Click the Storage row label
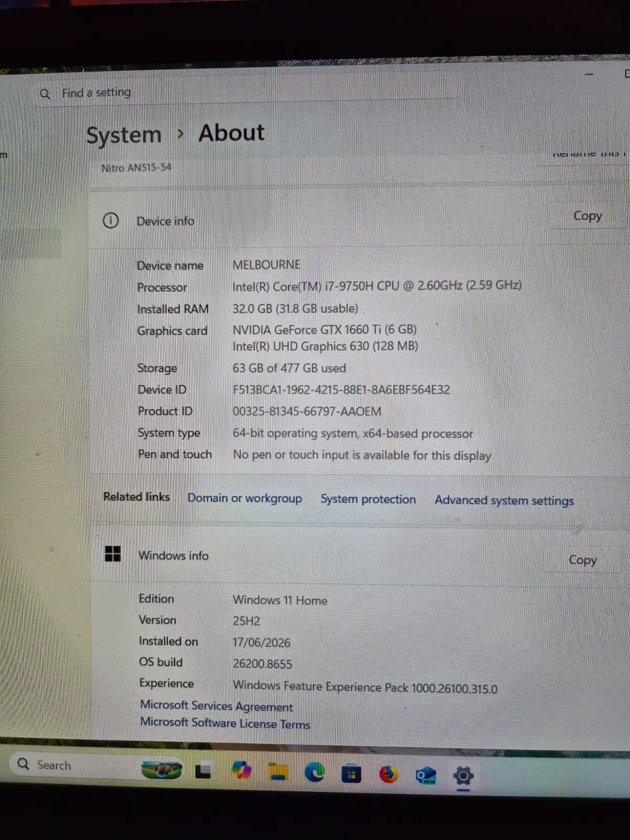630x840 pixels. 157,369
